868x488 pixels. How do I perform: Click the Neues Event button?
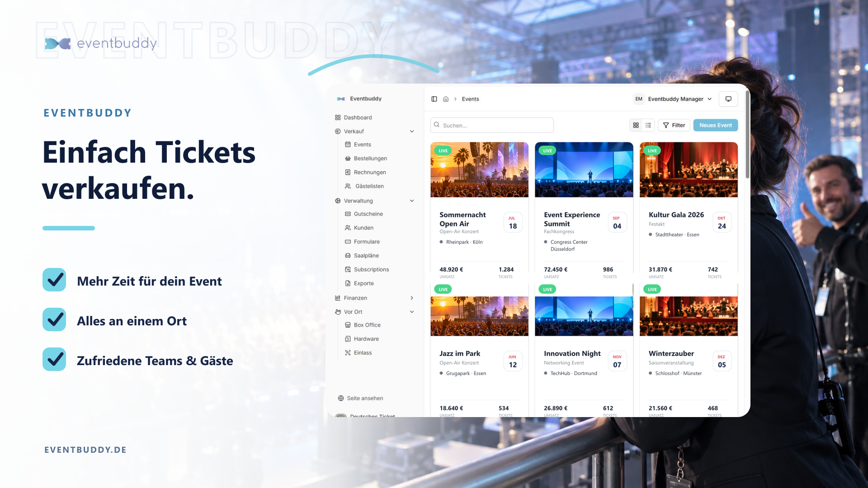pos(716,125)
